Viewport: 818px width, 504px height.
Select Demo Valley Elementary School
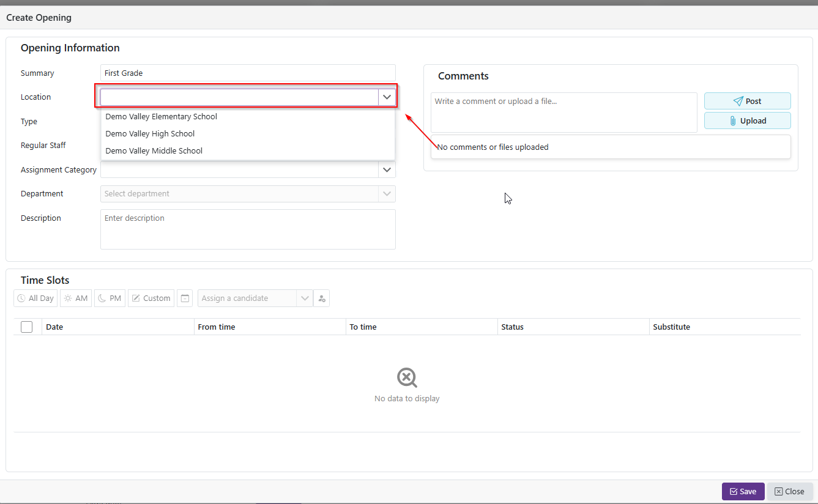[x=162, y=116]
